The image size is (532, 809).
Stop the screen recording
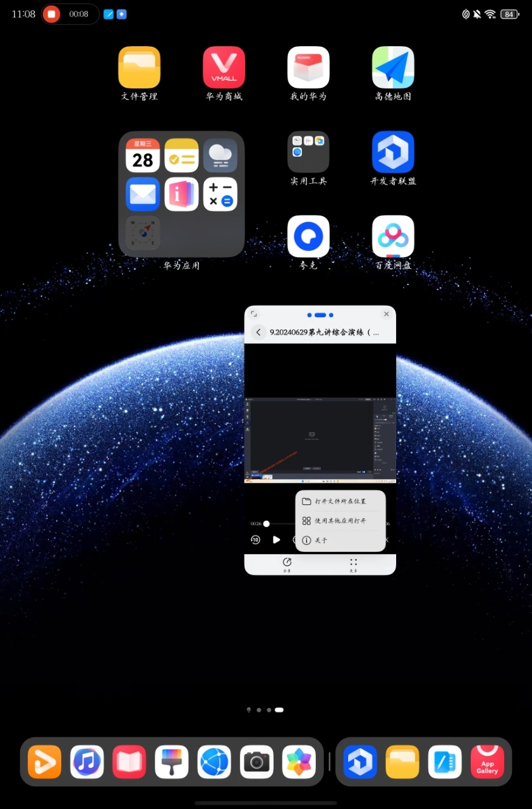point(52,14)
